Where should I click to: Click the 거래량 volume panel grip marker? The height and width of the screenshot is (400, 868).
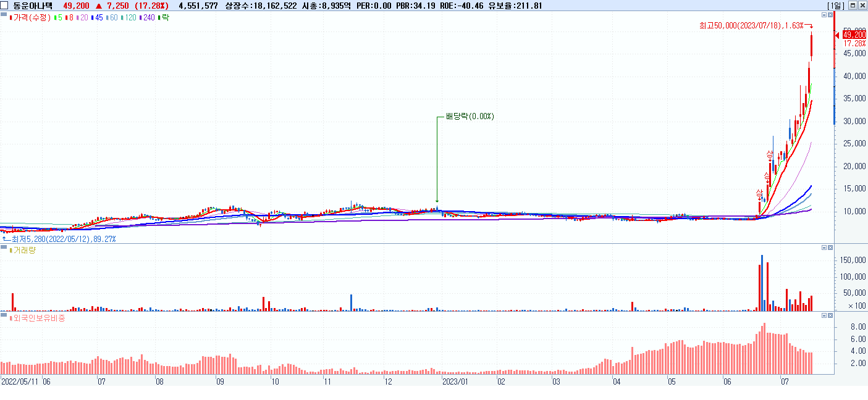4,247
